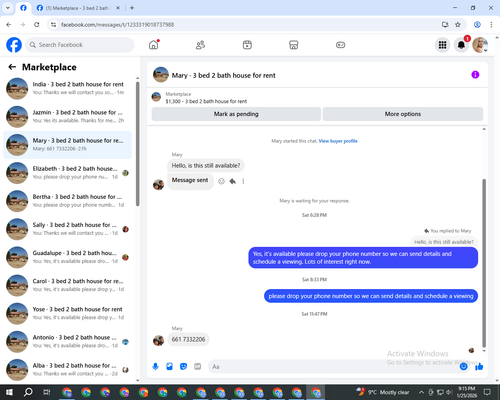Image resolution: width=500 pixels, height=400 pixels.
Task: Click the Facebook logo
Action: pyautogui.click(x=14, y=45)
